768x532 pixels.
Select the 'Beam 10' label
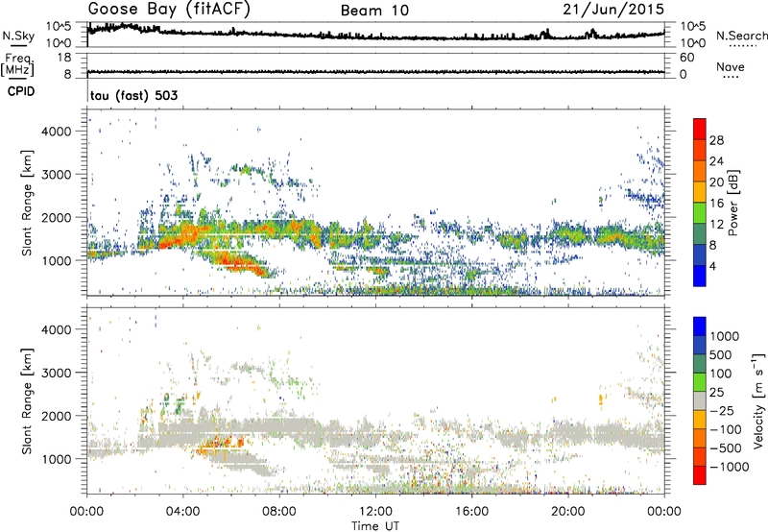tap(374, 11)
